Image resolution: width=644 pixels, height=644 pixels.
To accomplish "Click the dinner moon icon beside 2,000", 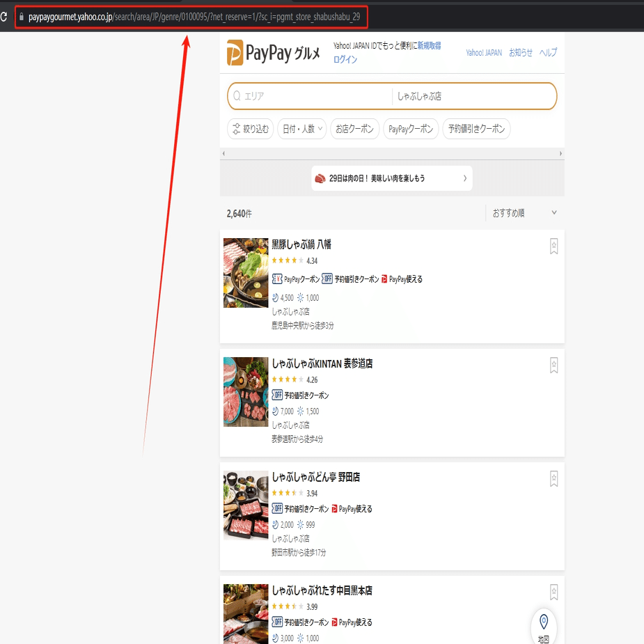I will (x=275, y=524).
